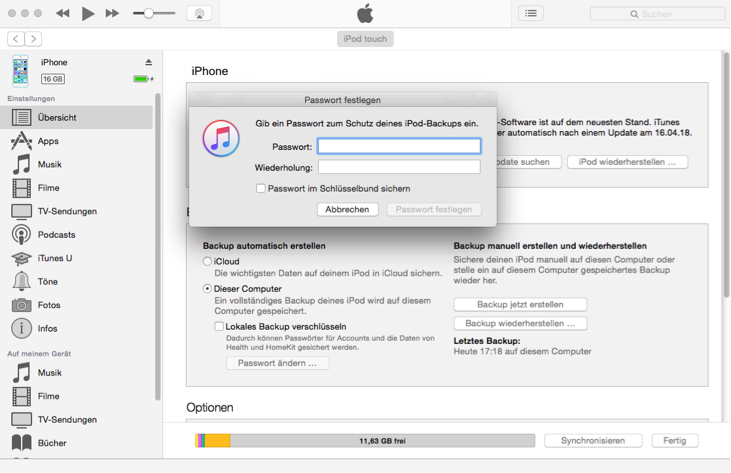Click the Passwort festlegen confirm button
The width and height of the screenshot is (731, 473).
click(x=434, y=210)
